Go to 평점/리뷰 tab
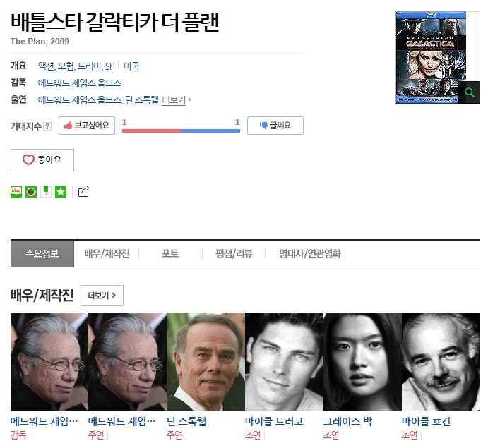488x448 pixels. [234, 254]
